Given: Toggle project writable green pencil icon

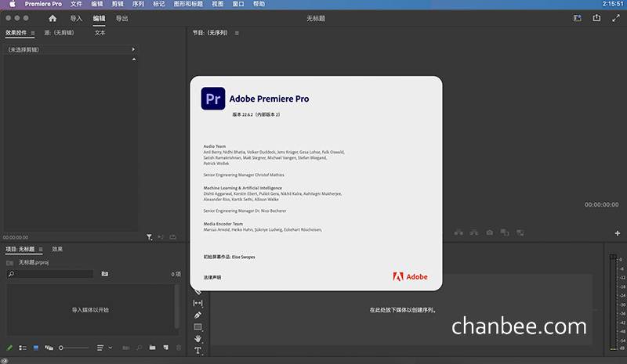Looking at the screenshot, I should tap(9, 348).
